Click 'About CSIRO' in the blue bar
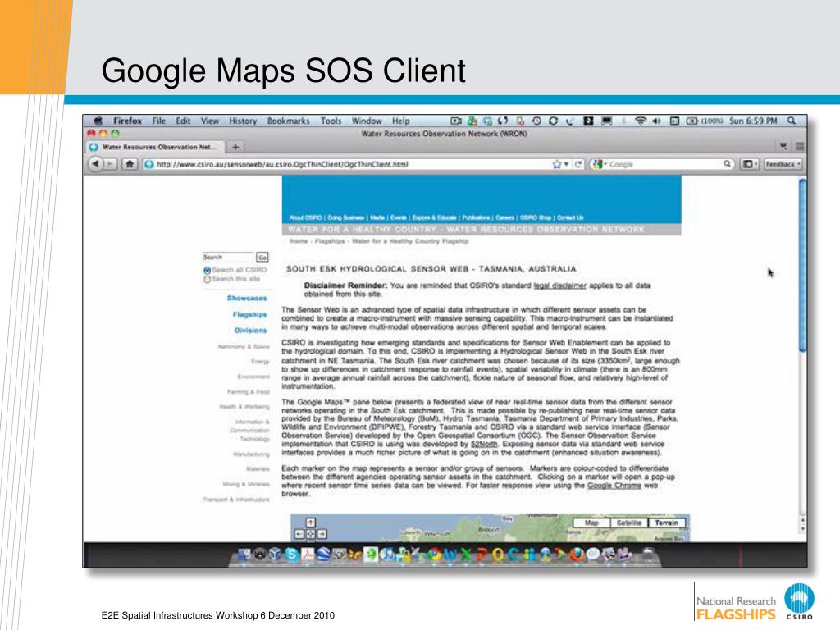The width and height of the screenshot is (840, 630). click(305, 217)
